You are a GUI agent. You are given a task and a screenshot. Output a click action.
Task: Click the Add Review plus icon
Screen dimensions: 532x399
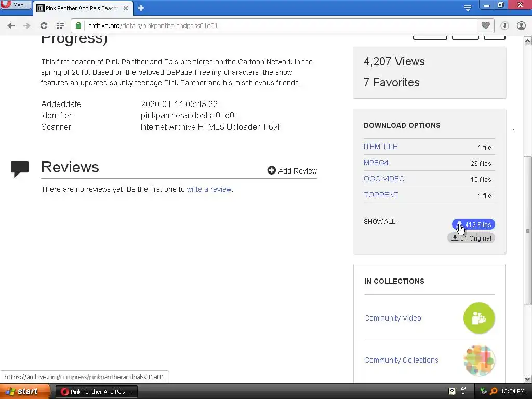click(x=271, y=170)
